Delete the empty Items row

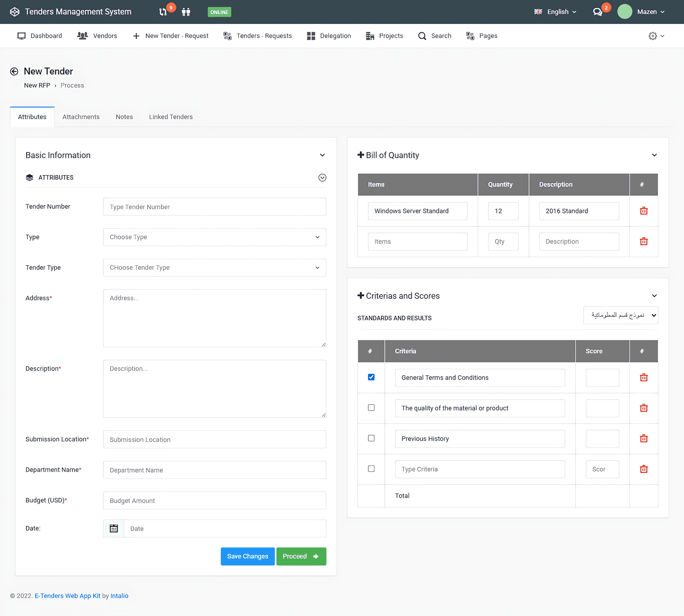(x=644, y=241)
